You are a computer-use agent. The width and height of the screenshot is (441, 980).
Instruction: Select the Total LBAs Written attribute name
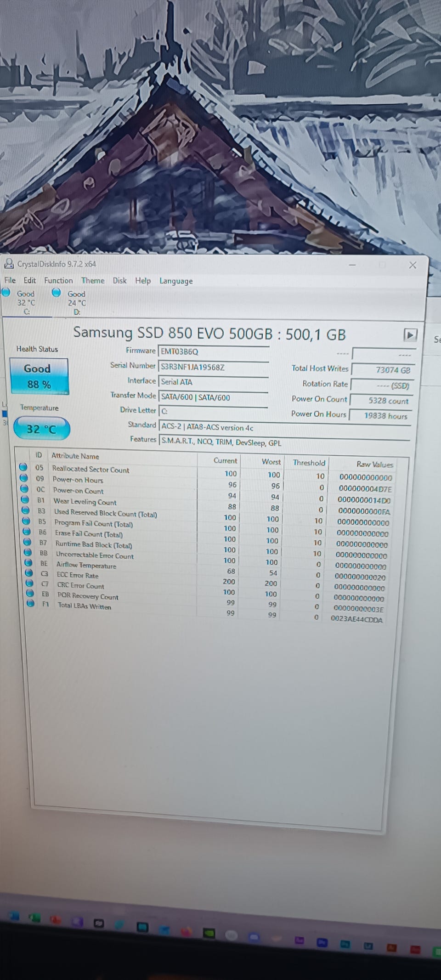(85, 606)
